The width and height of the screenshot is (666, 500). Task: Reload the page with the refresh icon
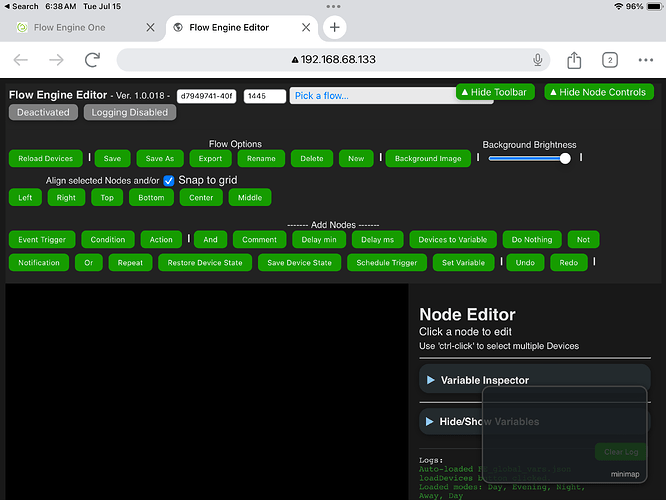tap(92, 60)
